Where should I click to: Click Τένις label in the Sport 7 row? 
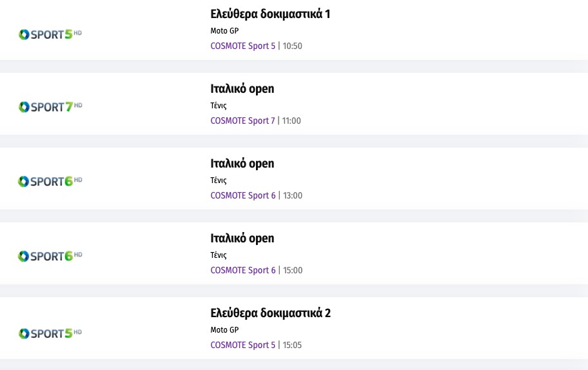tap(219, 106)
